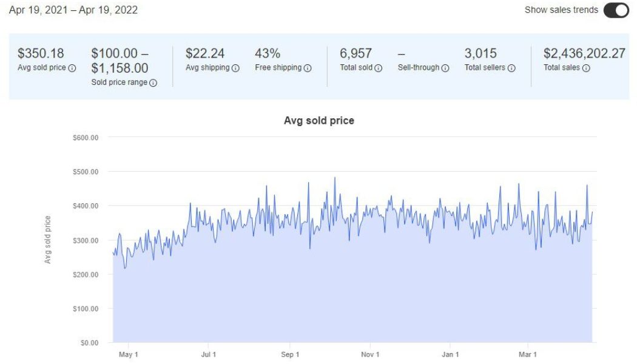Open the Avg sold price info tooltip
The height and width of the screenshot is (364, 637).
point(71,68)
